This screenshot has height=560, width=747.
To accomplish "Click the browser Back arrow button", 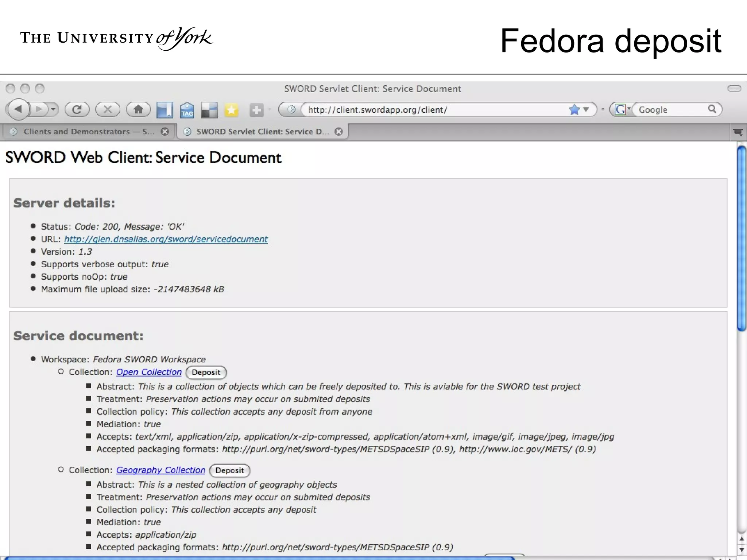I will pos(18,109).
